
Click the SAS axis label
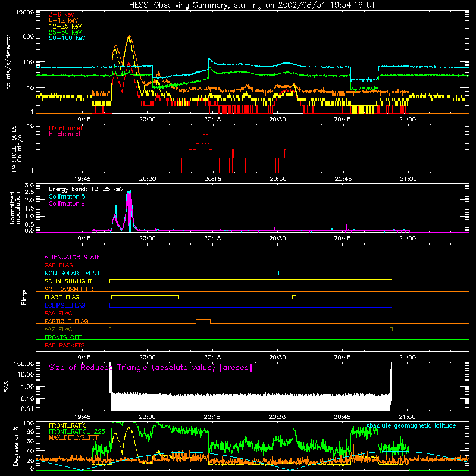point(7,387)
